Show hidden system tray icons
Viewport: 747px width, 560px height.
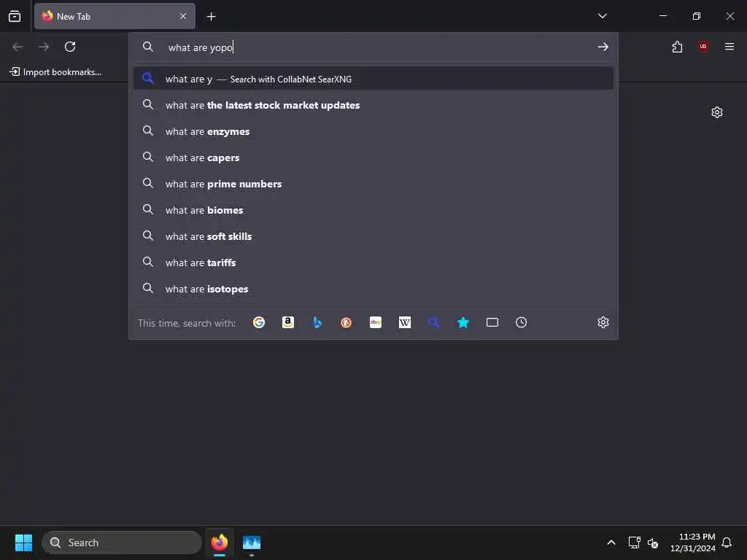(x=611, y=542)
